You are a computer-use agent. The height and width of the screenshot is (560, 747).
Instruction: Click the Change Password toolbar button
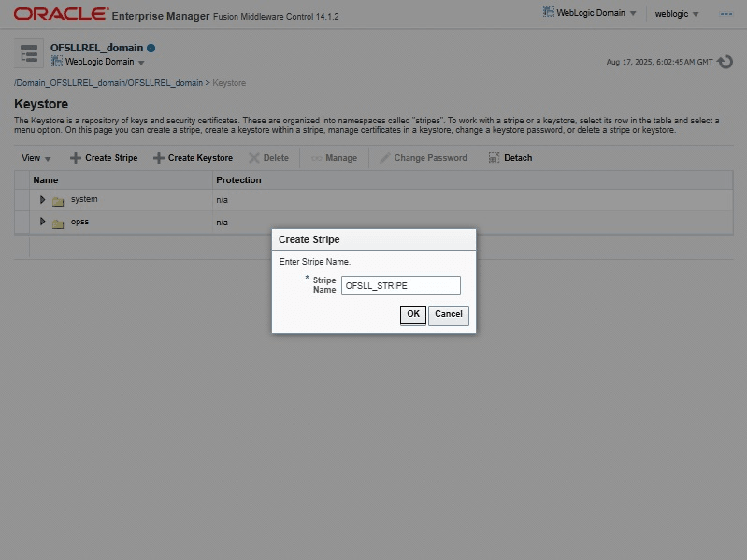click(x=423, y=158)
